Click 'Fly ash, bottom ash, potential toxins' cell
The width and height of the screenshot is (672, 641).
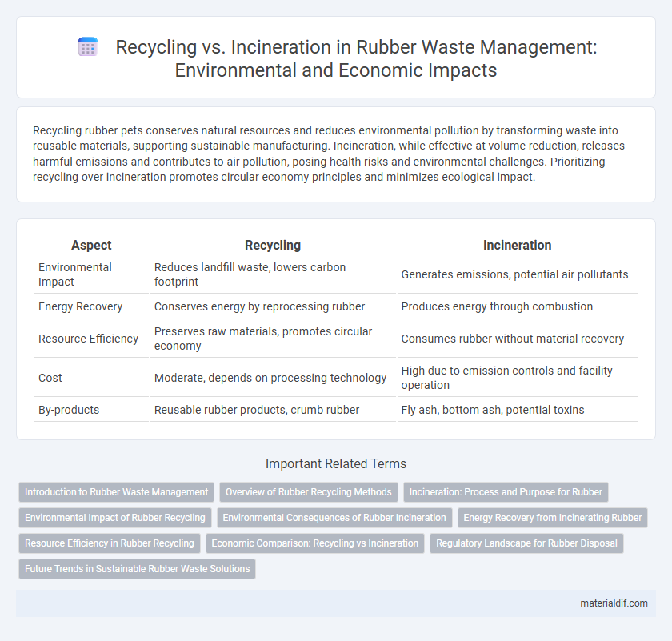pyautogui.click(x=518, y=410)
